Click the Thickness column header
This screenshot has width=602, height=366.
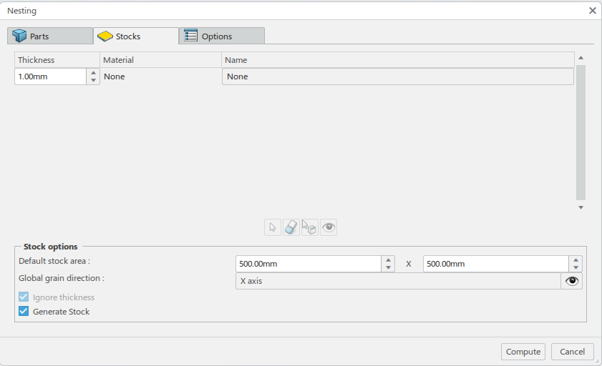[x=57, y=60]
